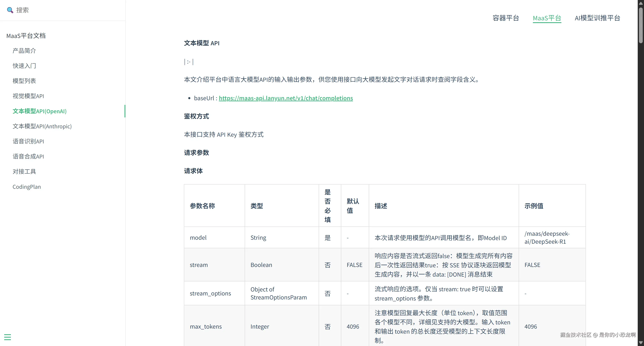Open the AI模型训推平台 tab

597,18
